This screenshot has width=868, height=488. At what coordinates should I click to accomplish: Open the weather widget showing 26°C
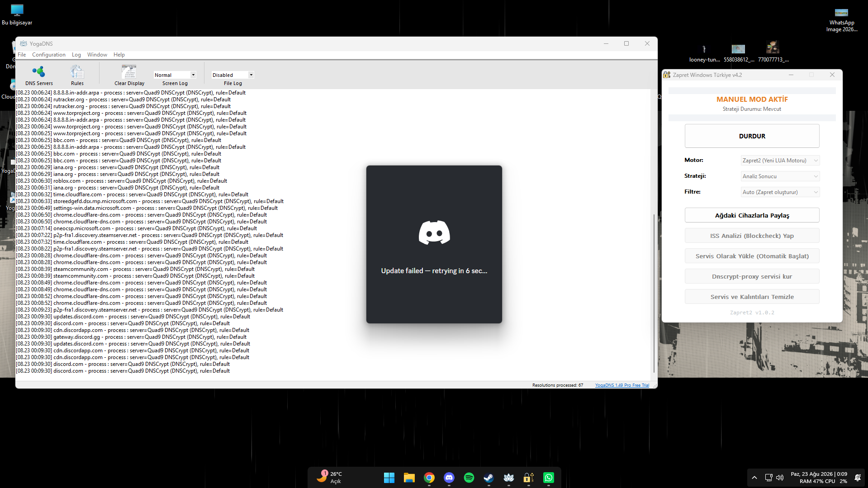click(330, 477)
